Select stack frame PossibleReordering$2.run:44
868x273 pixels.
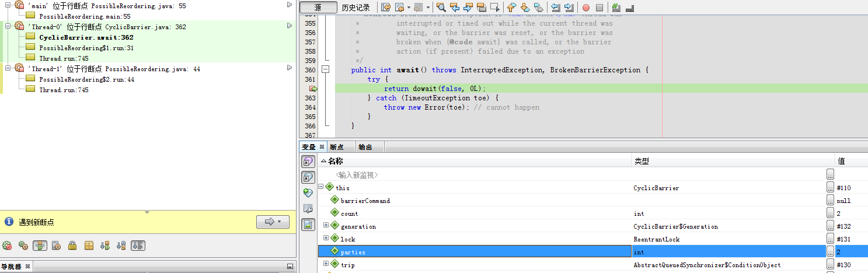tap(86, 79)
